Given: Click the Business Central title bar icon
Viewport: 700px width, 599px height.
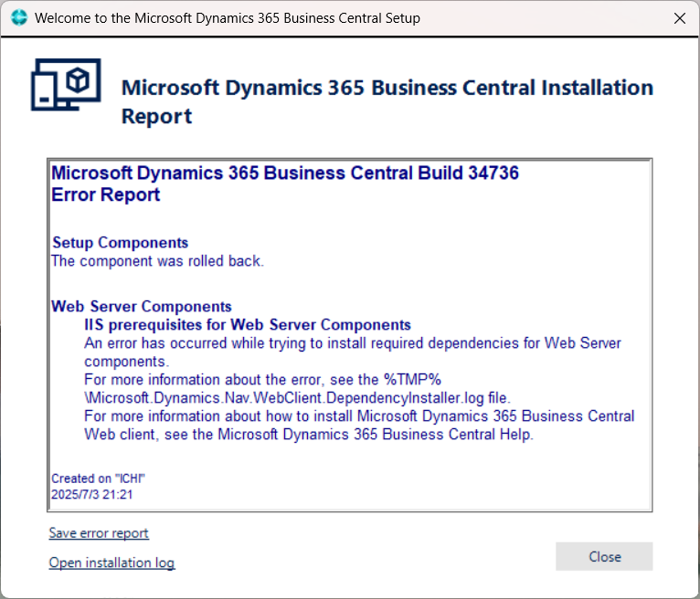Looking at the screenshot, I should 19,18.
